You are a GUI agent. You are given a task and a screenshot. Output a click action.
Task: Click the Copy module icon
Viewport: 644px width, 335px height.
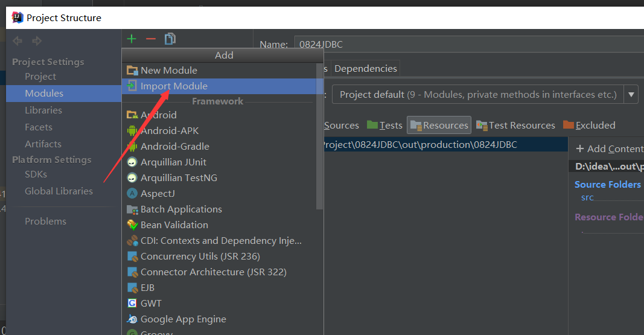[170, 39]
